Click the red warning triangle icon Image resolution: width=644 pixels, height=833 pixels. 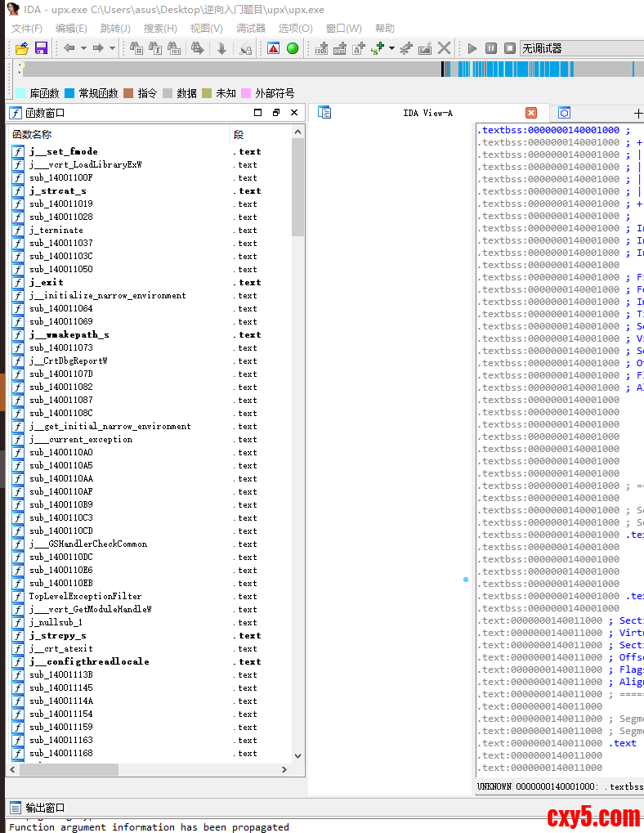point(273,48)
